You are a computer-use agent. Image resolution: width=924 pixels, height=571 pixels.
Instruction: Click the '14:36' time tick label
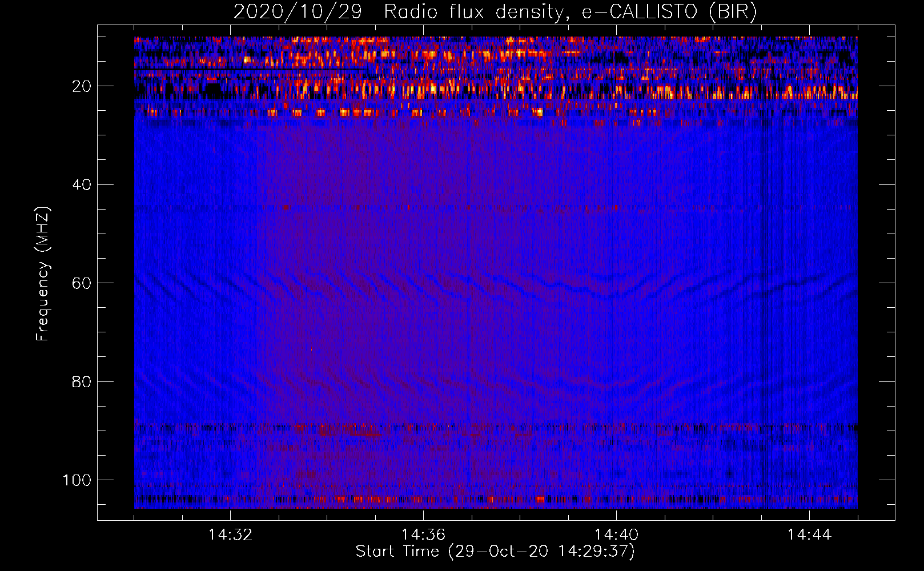(x=423, y=535)
